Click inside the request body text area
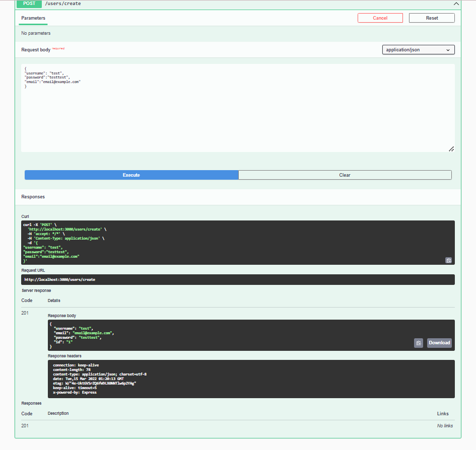 [x=238, y=108]
